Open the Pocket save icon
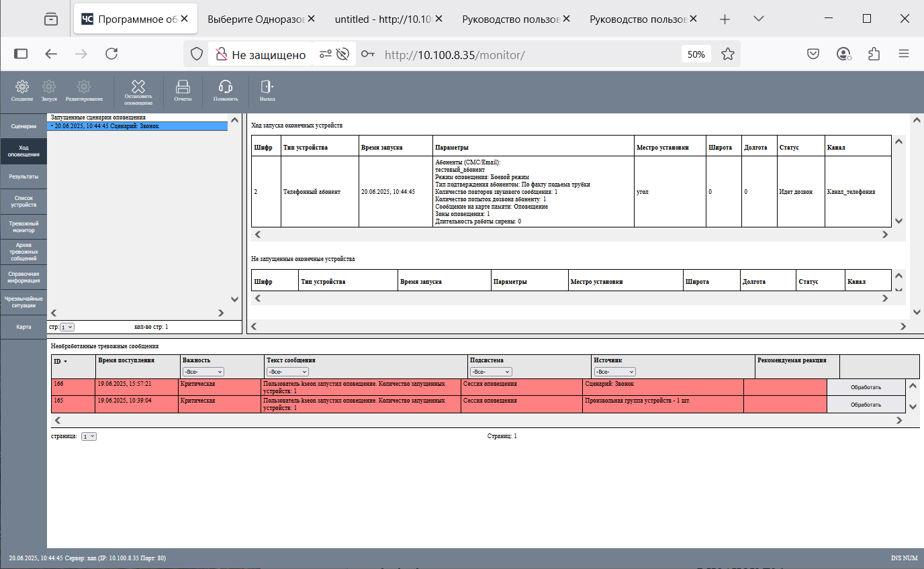This screenshot has height=569, width=924. click(813, 54)
